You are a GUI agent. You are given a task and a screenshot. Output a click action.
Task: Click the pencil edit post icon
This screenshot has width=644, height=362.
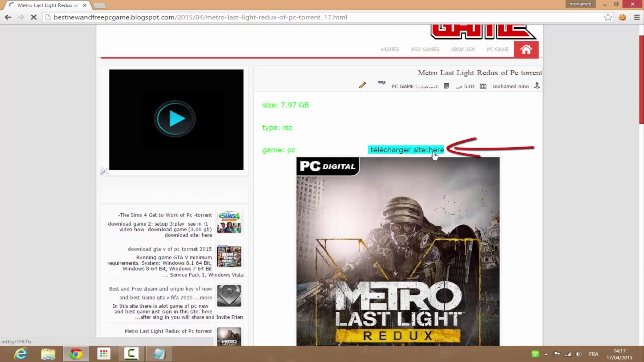(362, 85)
